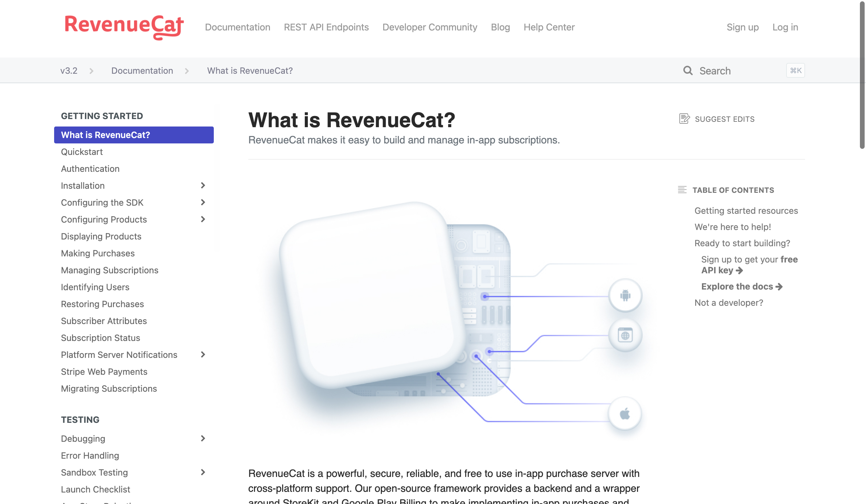Click Sign up to get free API key
The image size is (866, 504).
pos(749,265)
